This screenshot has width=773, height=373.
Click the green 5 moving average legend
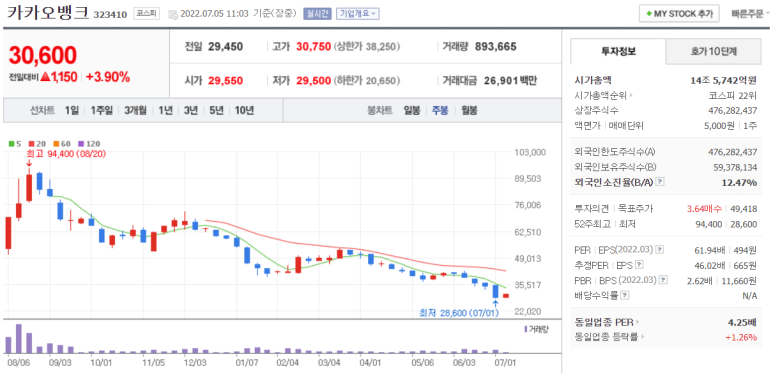[15, 144]
